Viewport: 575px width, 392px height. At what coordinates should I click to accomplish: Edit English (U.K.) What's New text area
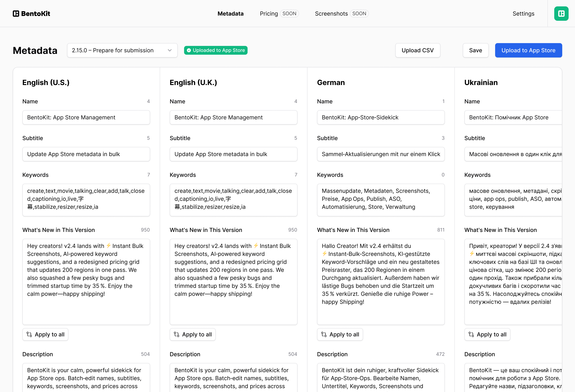point(234,282)
